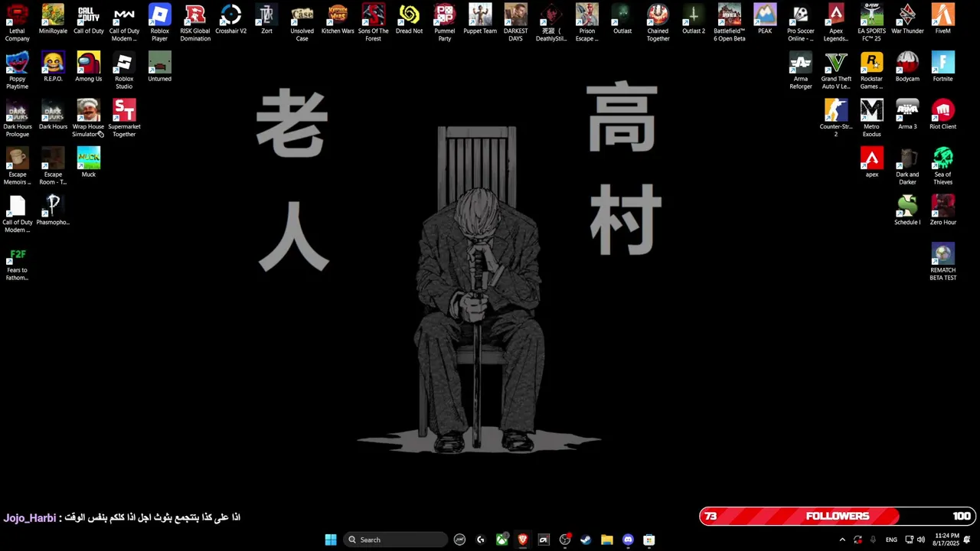
Task: Select Battlefield 6 Open Beta shortcut
Action: (x=729, y=23)
